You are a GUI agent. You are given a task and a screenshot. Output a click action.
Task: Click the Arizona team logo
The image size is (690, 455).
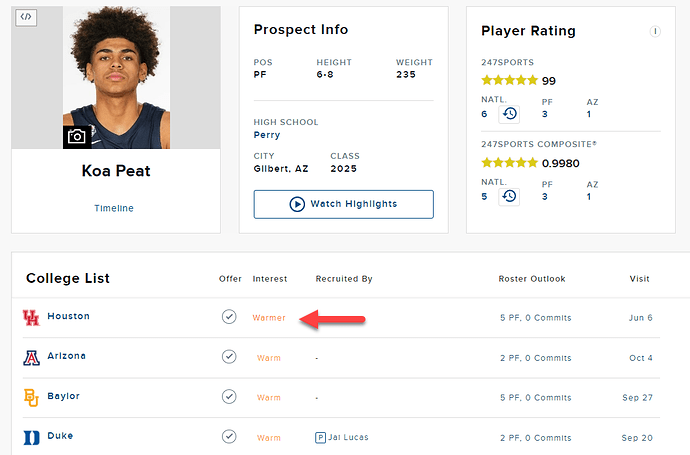[31, 357]
